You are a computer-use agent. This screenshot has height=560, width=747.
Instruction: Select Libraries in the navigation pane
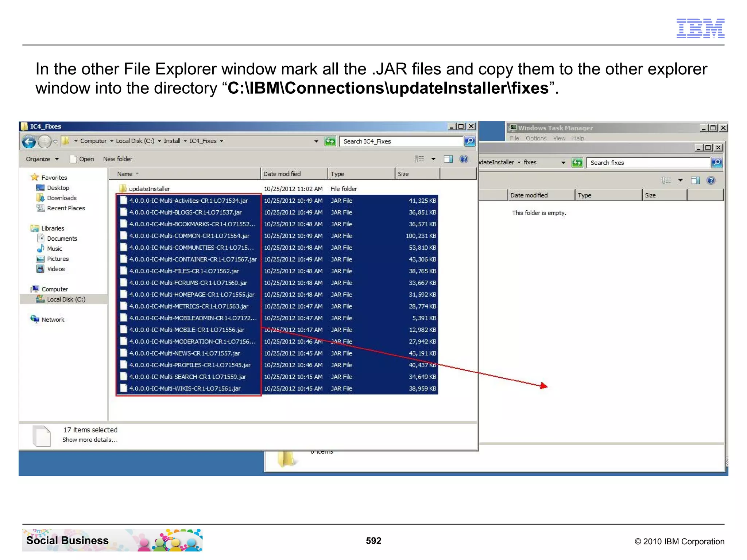click(53, 228)
